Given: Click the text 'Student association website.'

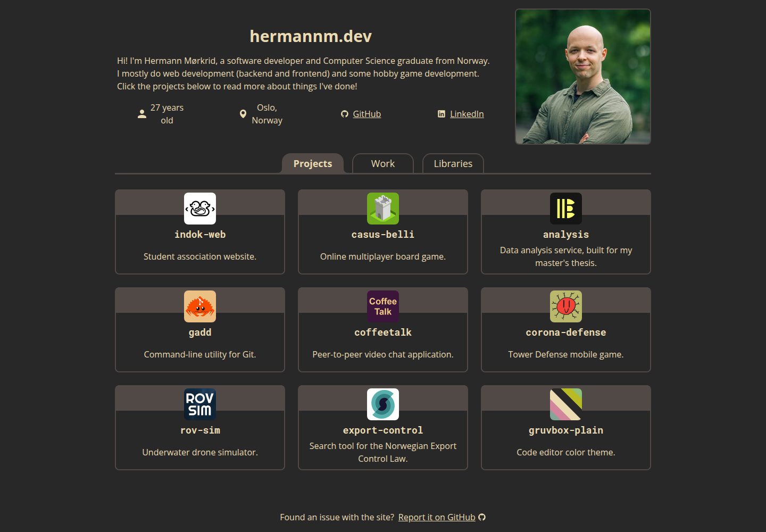Looking at the screenshot, I should click(200, 256).
